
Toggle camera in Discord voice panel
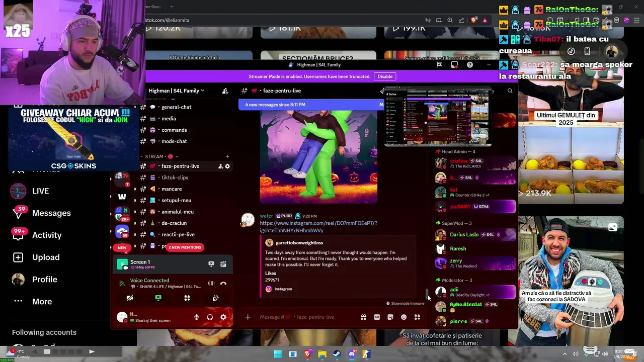130,298
